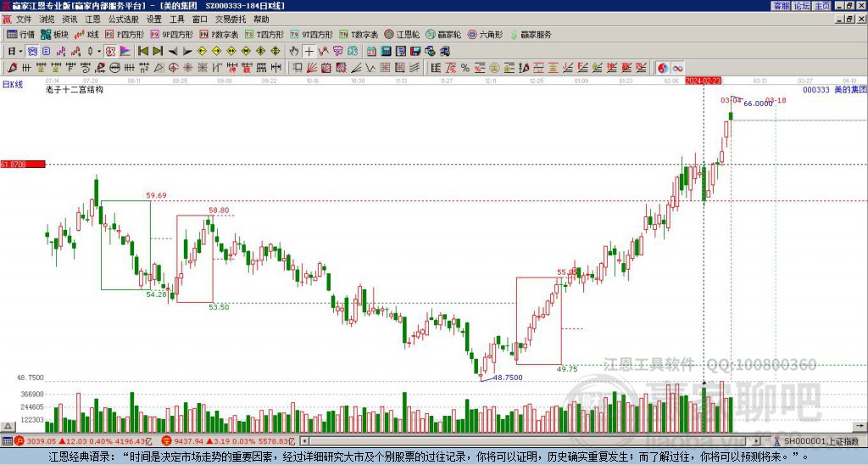The width and height of the screenshot is (868, 465).
Task: Open the 文件 menu
Action: 24,20
